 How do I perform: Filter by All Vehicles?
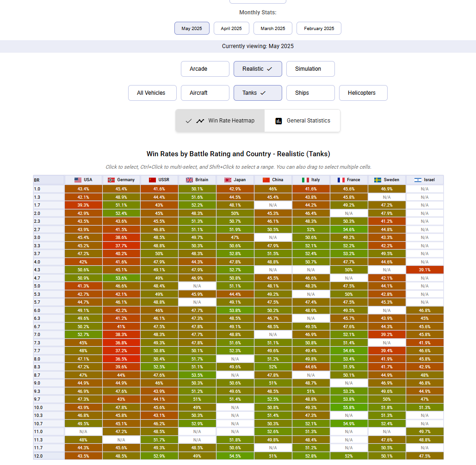152,93
